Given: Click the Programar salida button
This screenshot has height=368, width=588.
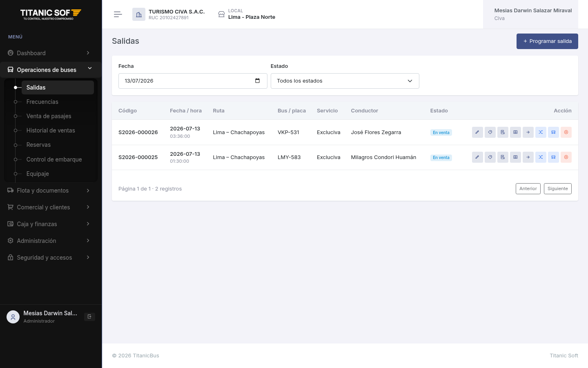Looking at the screenshot, I should pos(547,41).
